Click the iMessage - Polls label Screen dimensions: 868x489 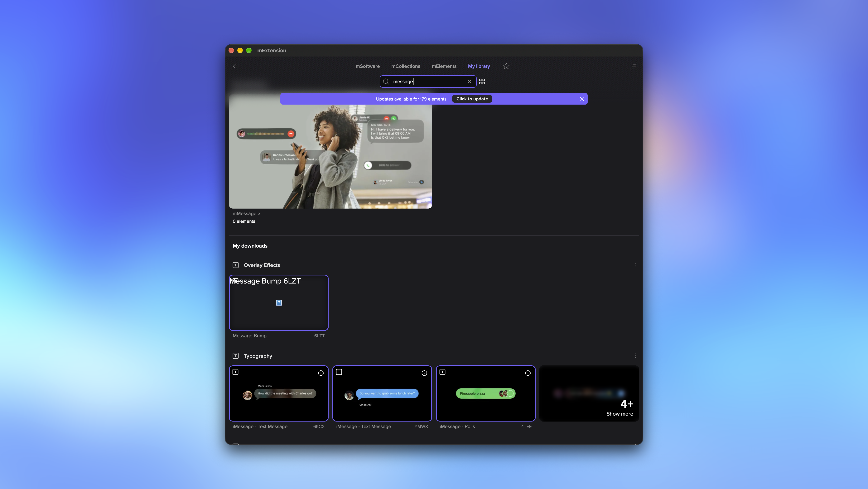pos(457,426)
